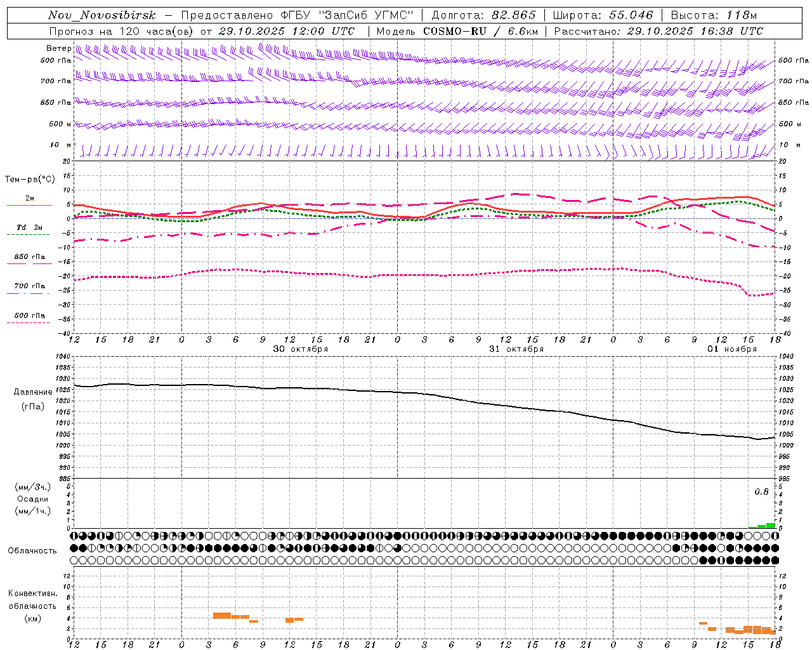Click the "Прогноз на 120 часа(ов)" forecast text
The height and width of the screenshot is (650, 812).
pos(121,31)
